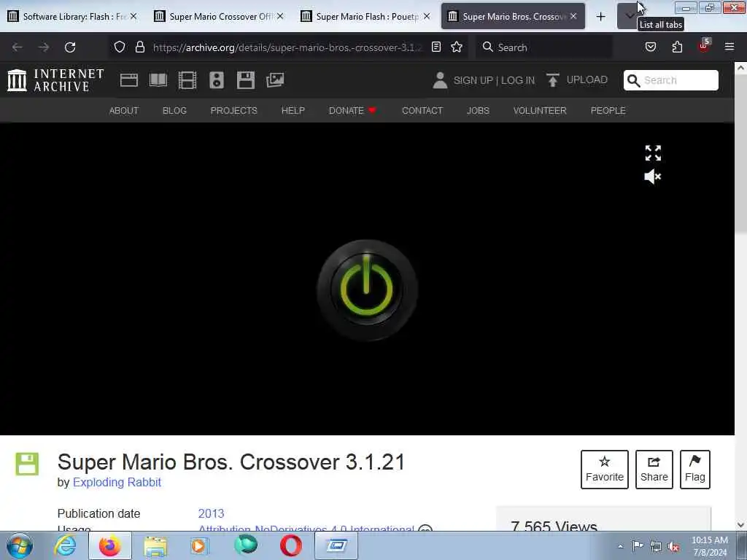Reload the current page
The height and width of the screenshot is (560, 747).
70,47
